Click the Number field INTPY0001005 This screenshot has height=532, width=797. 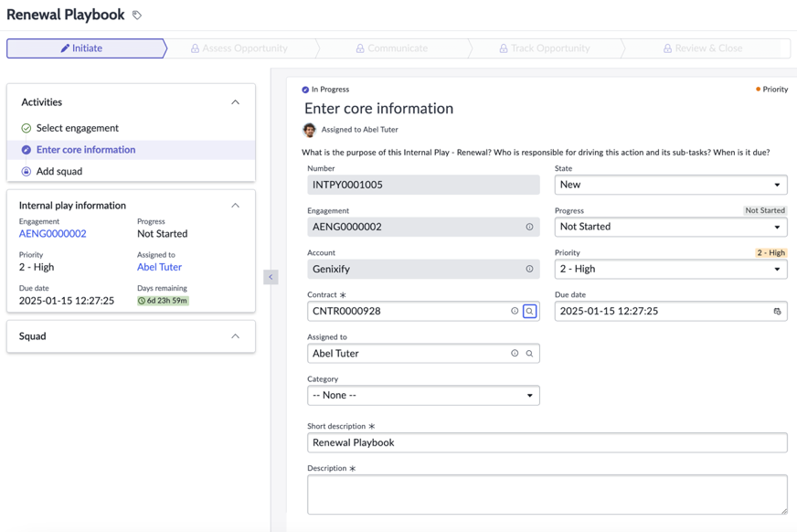pyautogui.click(x=423, y=185)
